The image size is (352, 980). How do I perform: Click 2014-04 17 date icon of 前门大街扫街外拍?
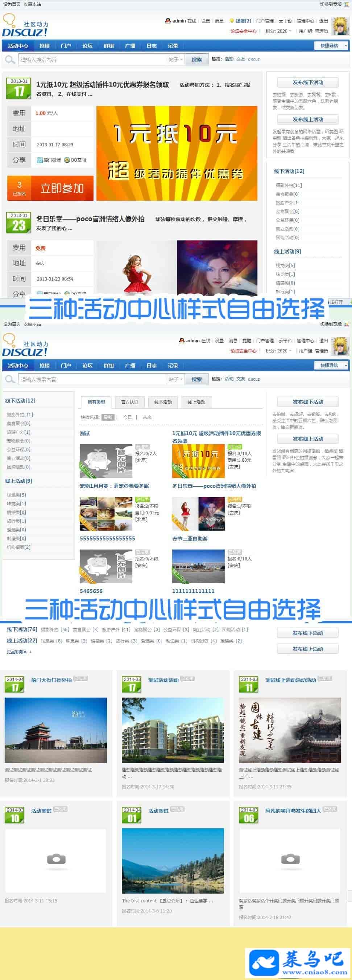[x=15, y=685]
